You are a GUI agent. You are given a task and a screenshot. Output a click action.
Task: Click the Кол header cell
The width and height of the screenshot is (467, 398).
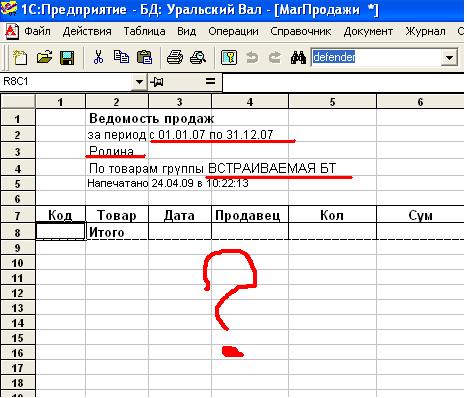[x=332, y=215]
